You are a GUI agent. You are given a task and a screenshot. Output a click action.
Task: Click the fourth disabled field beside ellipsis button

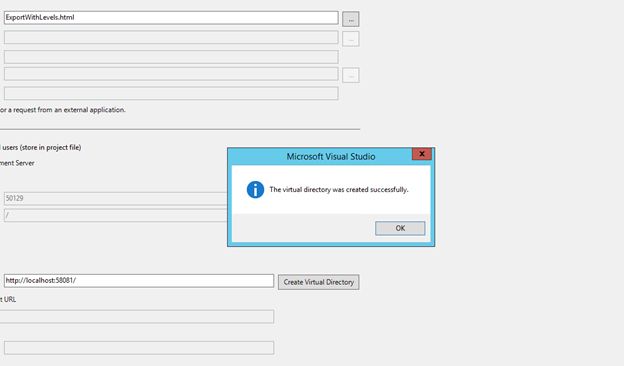[171, 74]
